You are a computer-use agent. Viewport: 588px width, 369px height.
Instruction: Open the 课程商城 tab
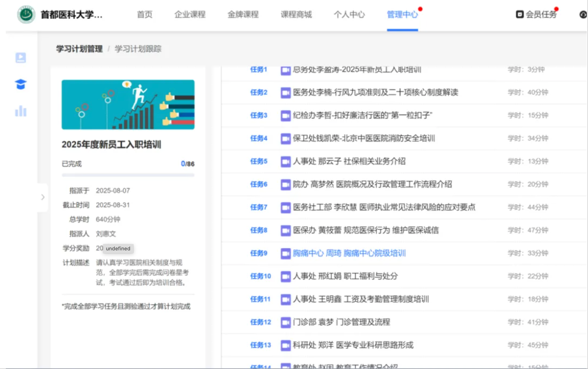point(296,14)
